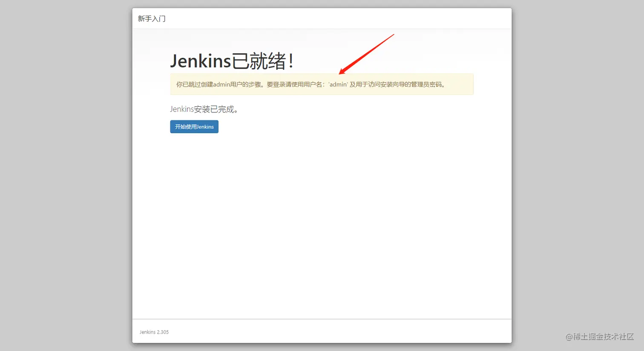Image resolution: width=644 pixels, height=351 pixels.
Task: Click the 新手入门 dialog title
Action: [152, 19]
